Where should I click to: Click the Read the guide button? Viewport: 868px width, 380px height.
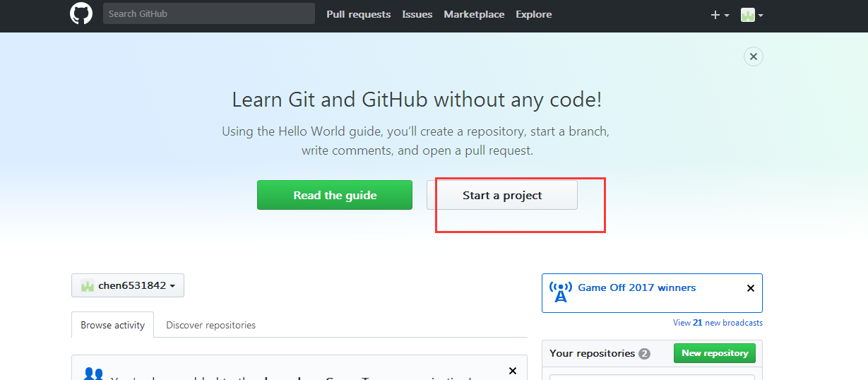[335, 195]
